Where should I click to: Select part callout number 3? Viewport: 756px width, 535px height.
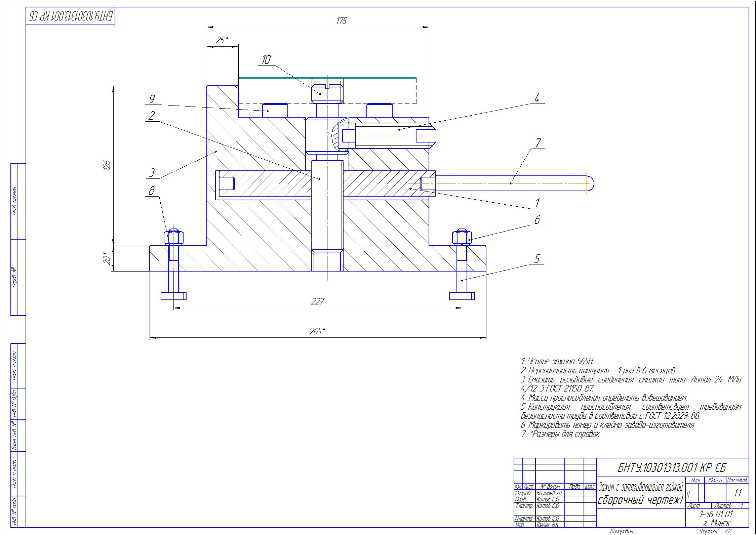[152, 173]
